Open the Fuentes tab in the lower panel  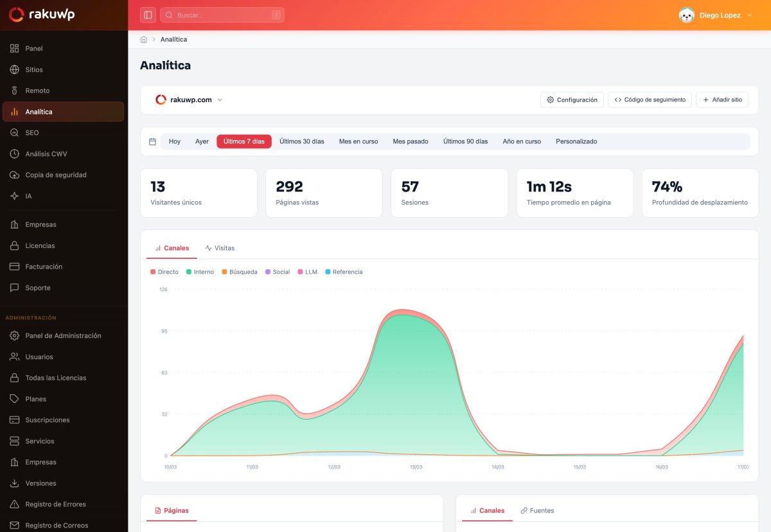click(x=537, y=510)
